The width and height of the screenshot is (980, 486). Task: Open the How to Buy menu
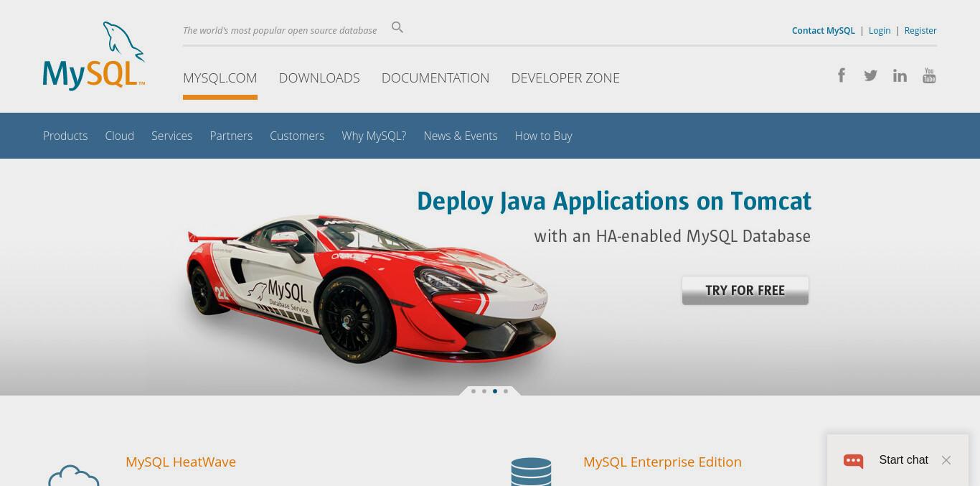(543, 136)
